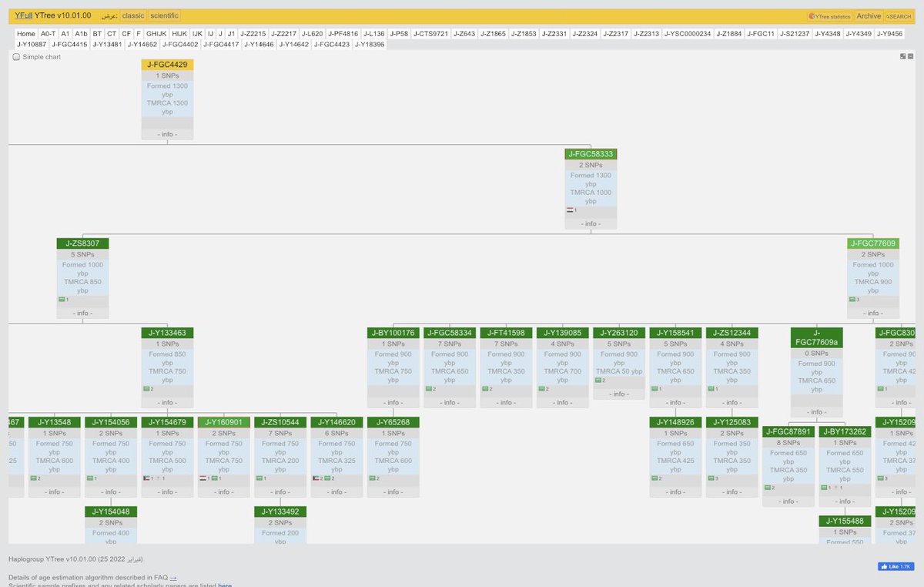Open the J-ZS8307 haplogroup node
The height and width of the screenshot is (587, 924).
pyautogui.click(x=82, y=243)
